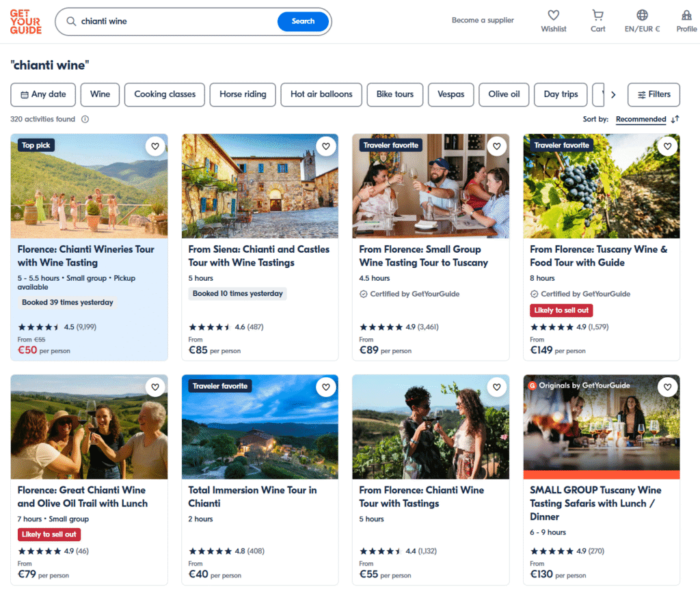Open the Filters button
700x591 pixels.
tap(654, 94)
